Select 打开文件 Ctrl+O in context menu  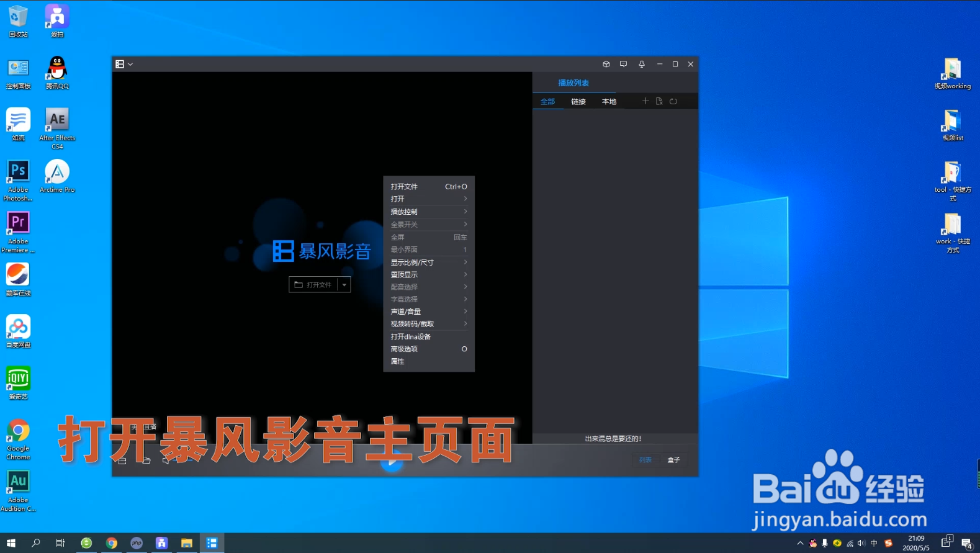tap(429, 186)
